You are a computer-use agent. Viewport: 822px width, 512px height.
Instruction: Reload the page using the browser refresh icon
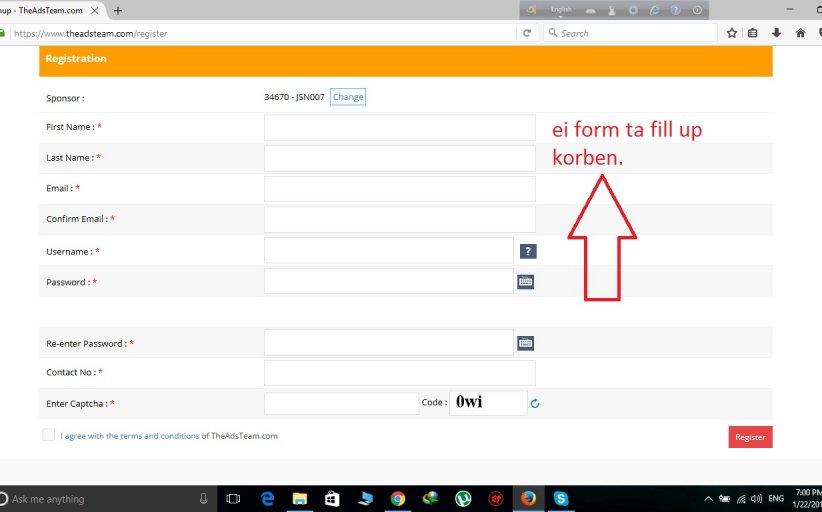pyautogui.click(x=527, y=33)
